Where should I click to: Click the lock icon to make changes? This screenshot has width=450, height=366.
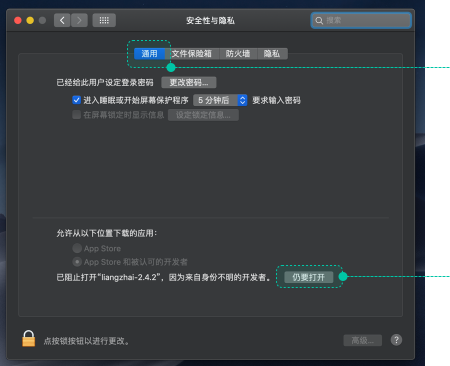29,339
